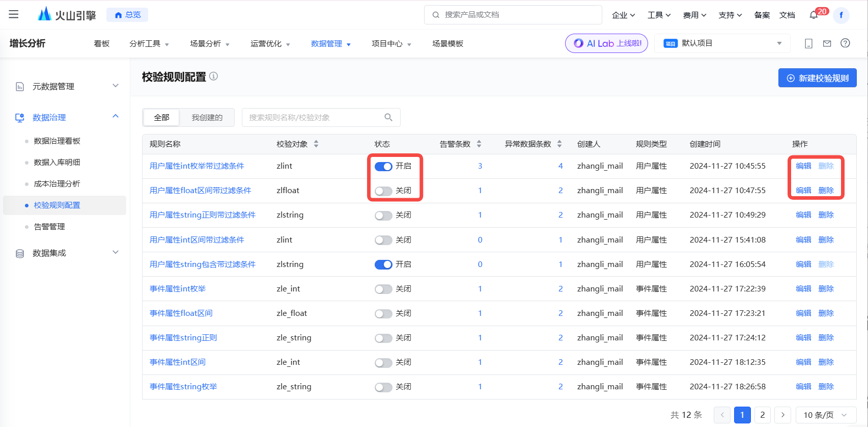Click the 数据集成 sidebar icon
Screen dimensions: 868x427
20,253
